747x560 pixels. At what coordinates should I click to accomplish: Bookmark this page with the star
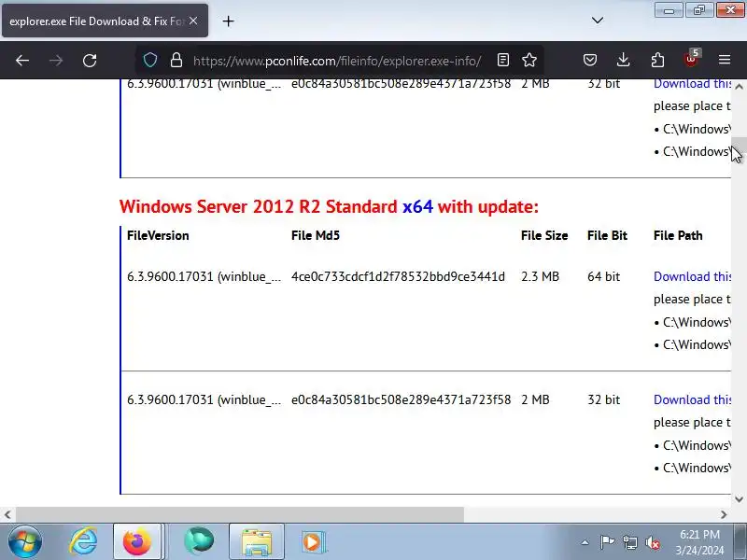tap(529, 60)
